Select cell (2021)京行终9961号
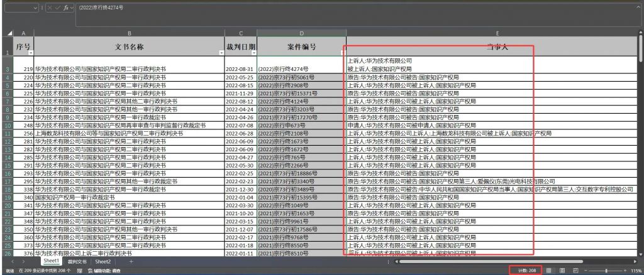Viewport: 644px width, 275px height. 301,221
